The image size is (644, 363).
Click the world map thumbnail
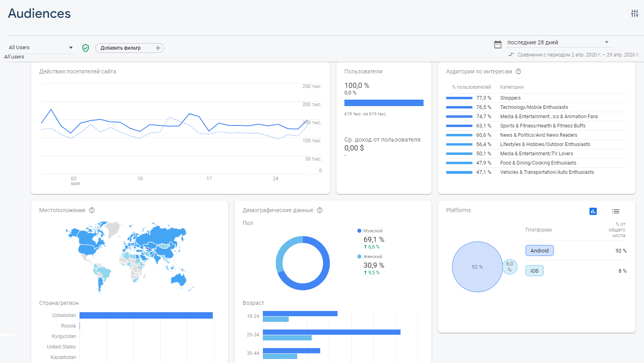coord(128,256)
